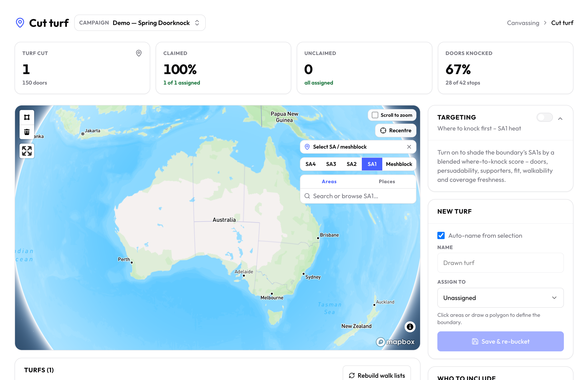Click Rebuild walk lists button

377,375
